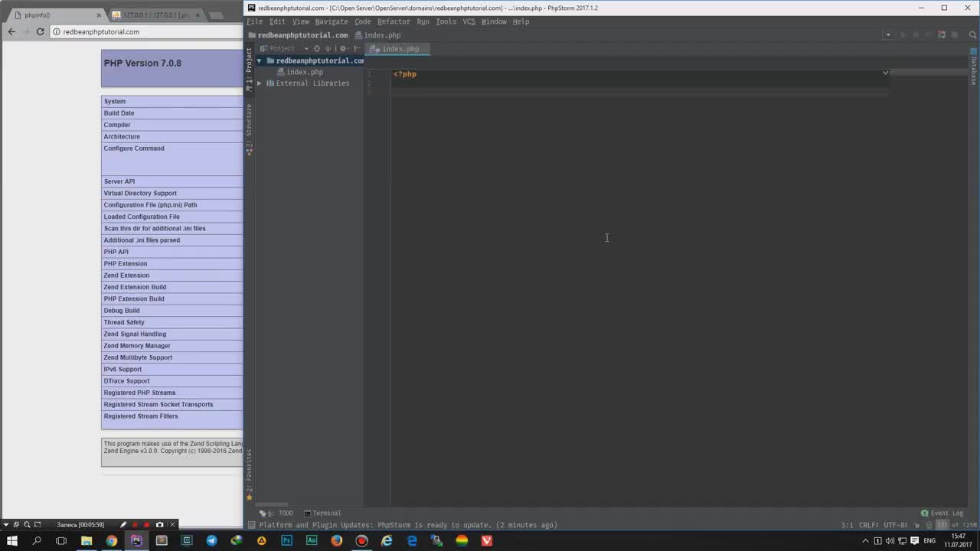Click the <?php code line in editor
The width and height of the screenshot is (980, 551).
405,74
